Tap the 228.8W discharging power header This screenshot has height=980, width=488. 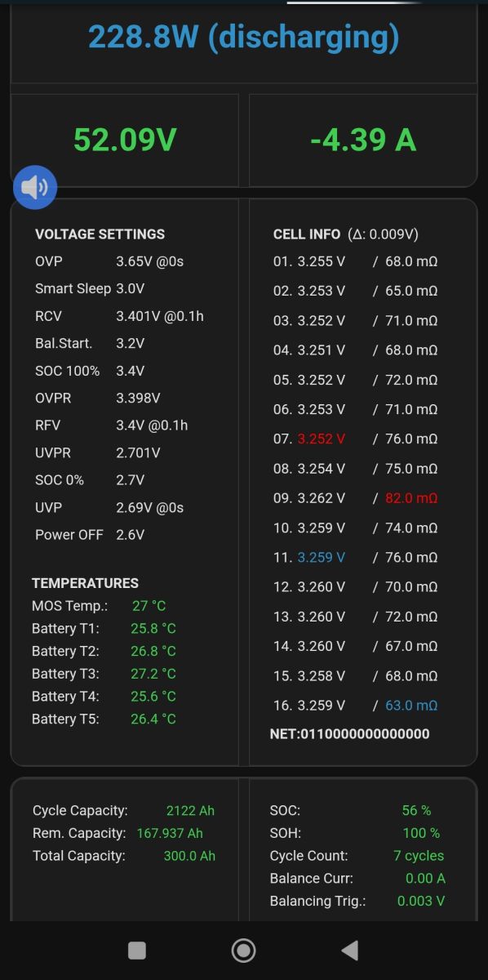point(243,37)
